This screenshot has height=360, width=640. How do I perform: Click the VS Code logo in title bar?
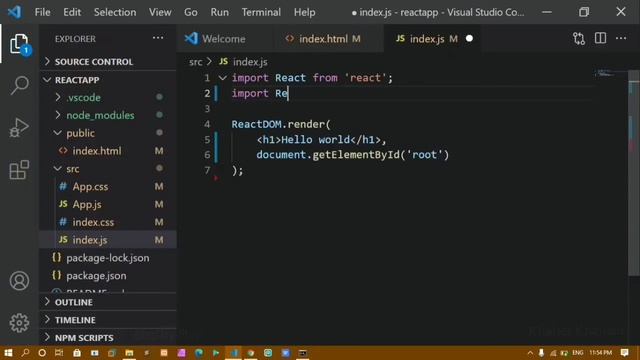15,12
